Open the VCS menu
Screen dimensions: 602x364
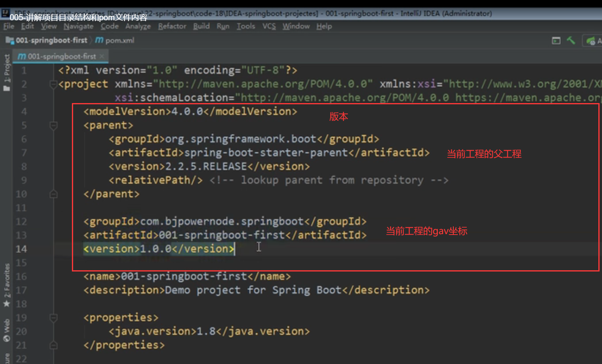click(x=269, y=26)
